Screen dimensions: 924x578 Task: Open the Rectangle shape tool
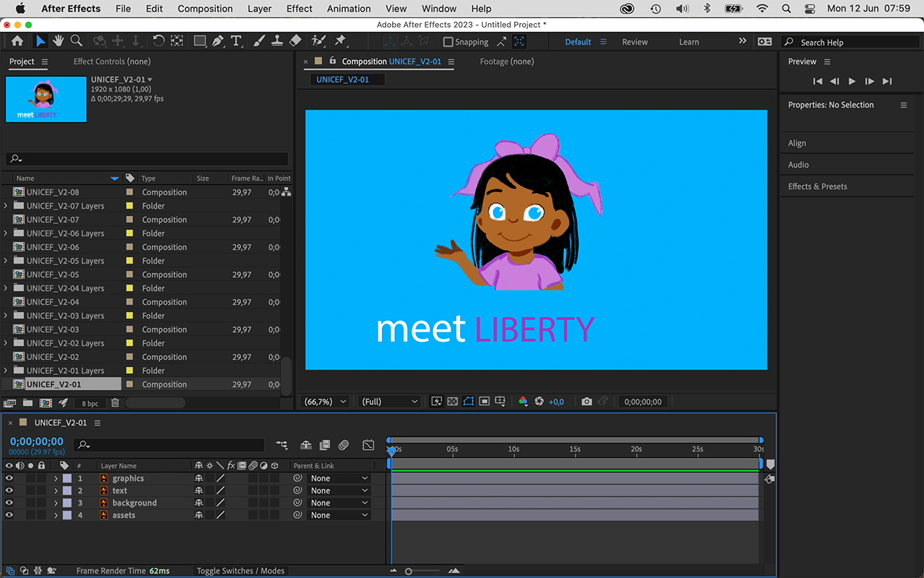200,41
